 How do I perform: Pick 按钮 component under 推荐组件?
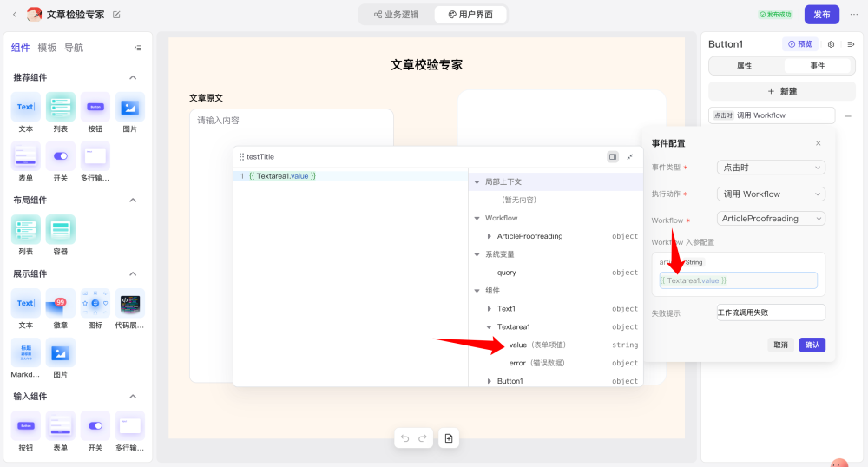(x=95, y=112)
